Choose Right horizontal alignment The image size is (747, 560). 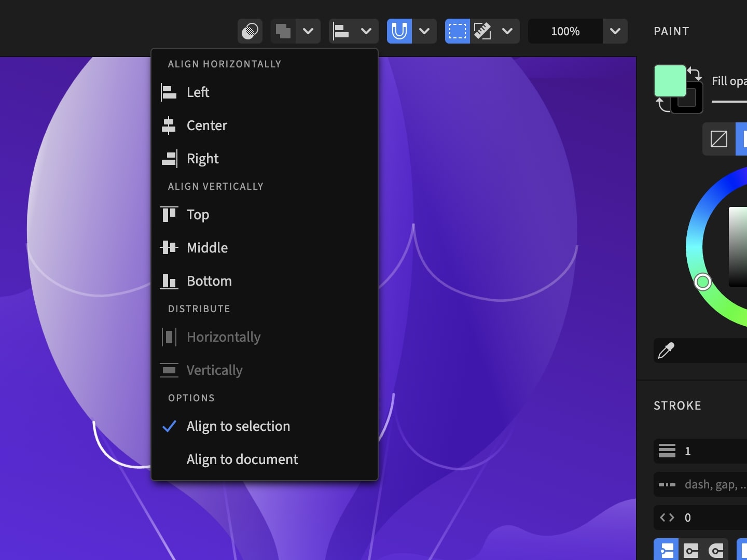(x=265, y=159)
